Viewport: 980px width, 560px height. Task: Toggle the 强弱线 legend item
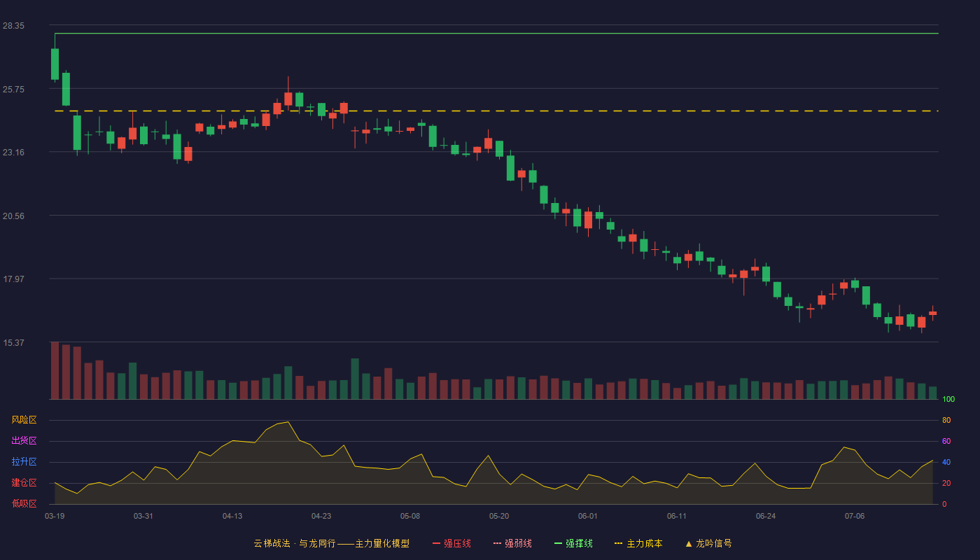click(512, 543)
